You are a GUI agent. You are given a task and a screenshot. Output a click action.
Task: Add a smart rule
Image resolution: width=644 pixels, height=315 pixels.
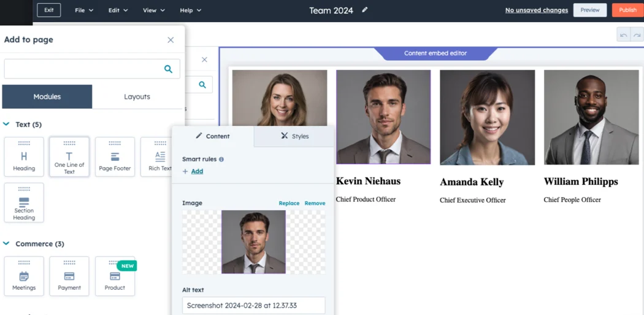197,171
